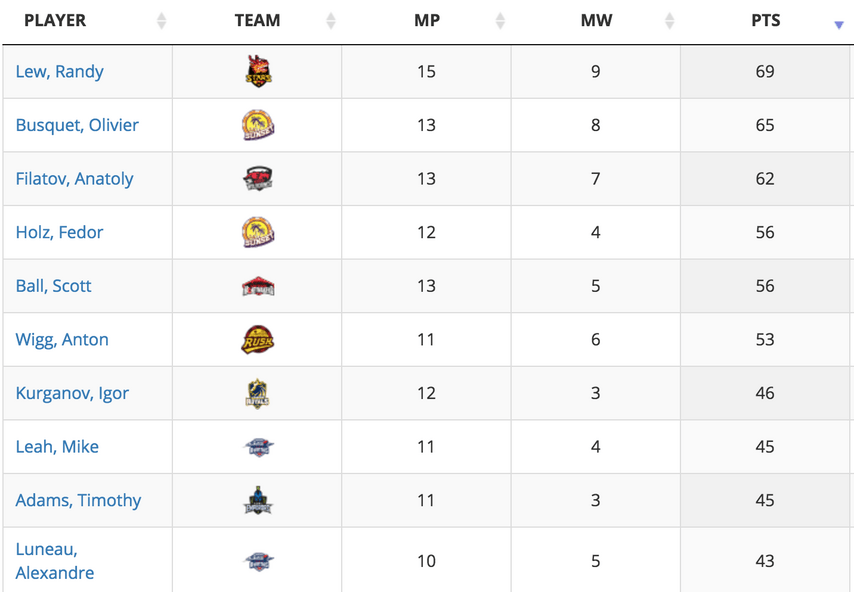Click the Sunset logo in Fedor Holz's row
854x592 pixels.
(x=258, y=232)
